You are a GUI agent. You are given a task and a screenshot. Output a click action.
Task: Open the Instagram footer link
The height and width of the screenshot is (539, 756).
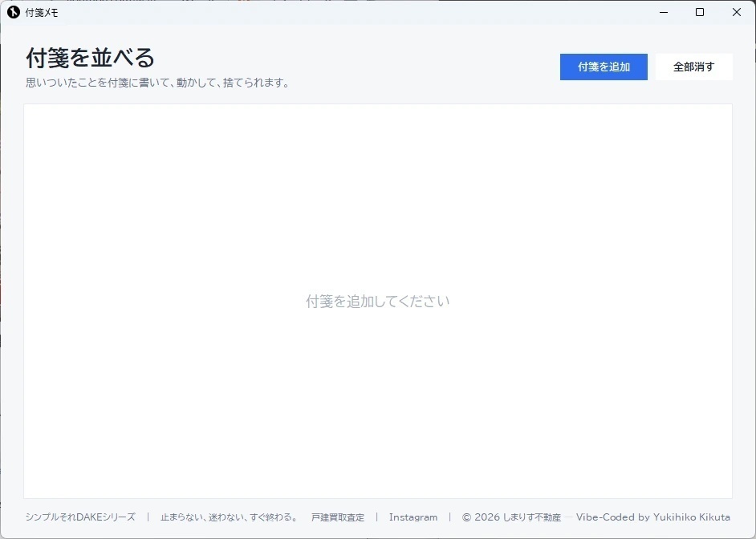coord(413,517)
